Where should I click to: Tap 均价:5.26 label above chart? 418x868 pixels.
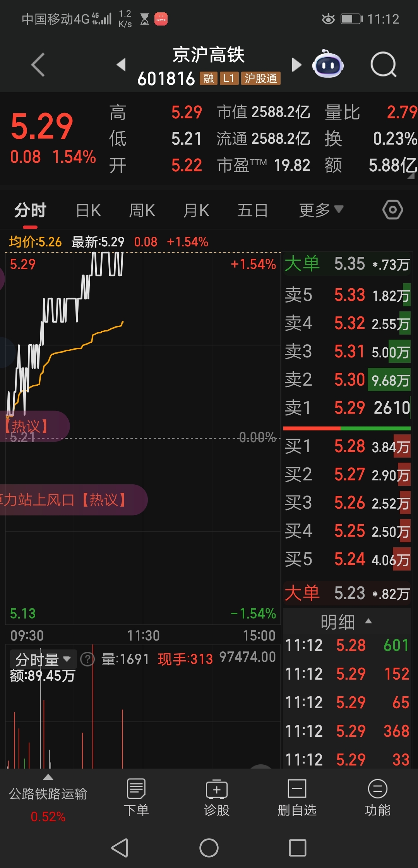click(35, 242)
